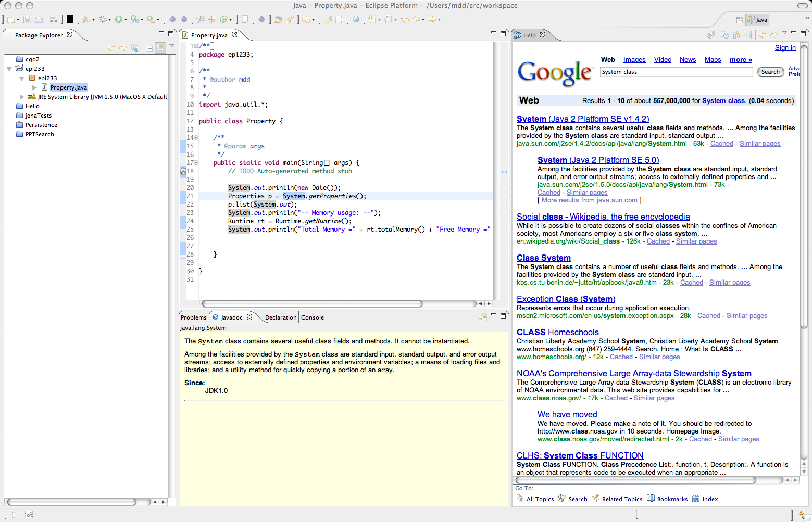Switch to the Declaration tab

coord(281,317)
